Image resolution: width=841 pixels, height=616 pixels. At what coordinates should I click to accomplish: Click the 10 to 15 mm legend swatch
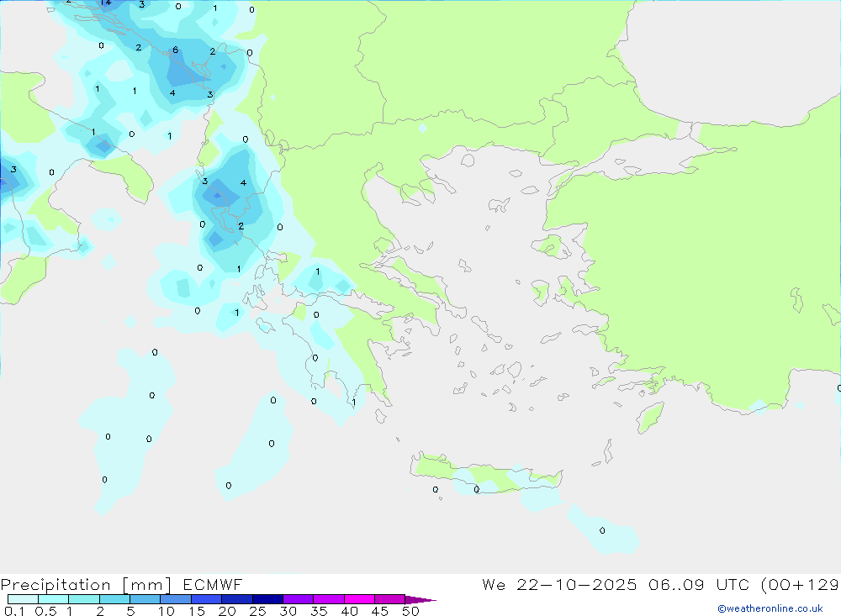click(176, 599)
